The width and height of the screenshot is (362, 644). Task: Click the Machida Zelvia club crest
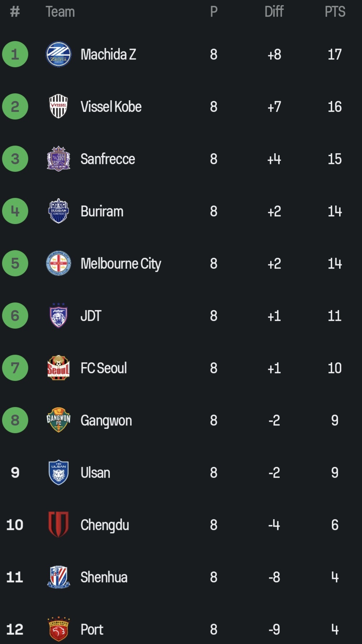(x=58, y=54)
